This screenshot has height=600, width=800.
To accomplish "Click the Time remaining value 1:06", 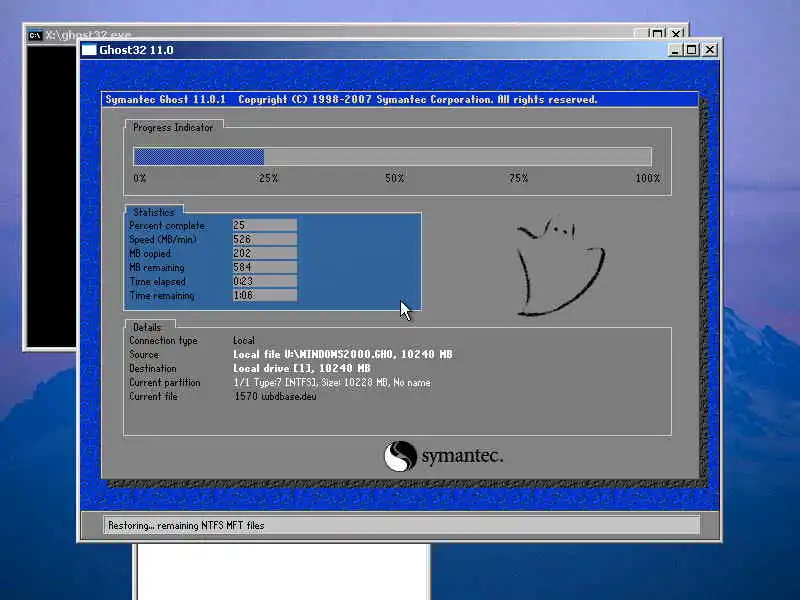I will tap(265, 295).
